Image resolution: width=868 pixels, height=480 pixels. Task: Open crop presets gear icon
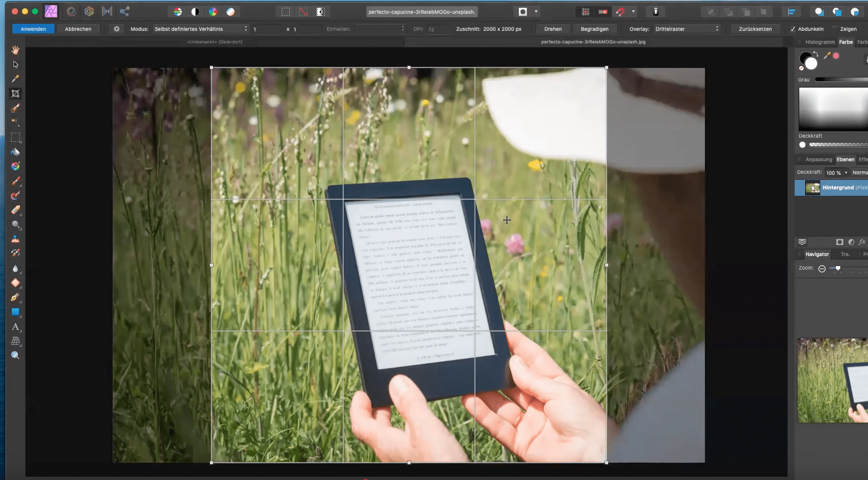click(x=117, y=29)
